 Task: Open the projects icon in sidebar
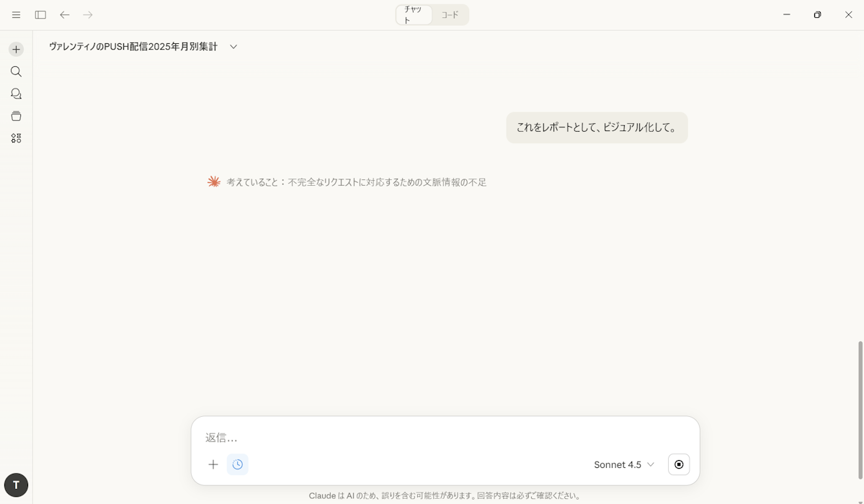(x=16, y=116)
